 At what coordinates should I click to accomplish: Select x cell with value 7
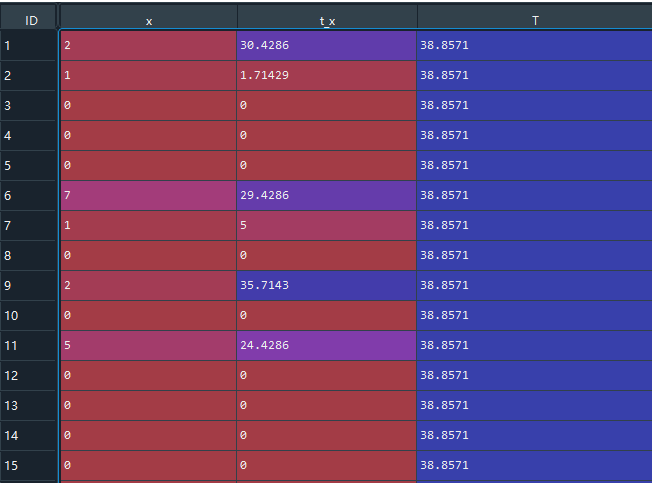click(x=148, y=195)
